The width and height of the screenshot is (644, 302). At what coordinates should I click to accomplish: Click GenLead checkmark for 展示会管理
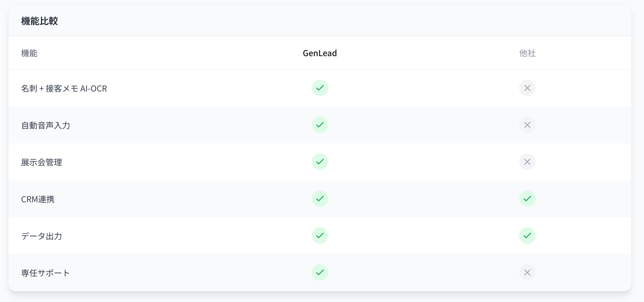point(320,162)
